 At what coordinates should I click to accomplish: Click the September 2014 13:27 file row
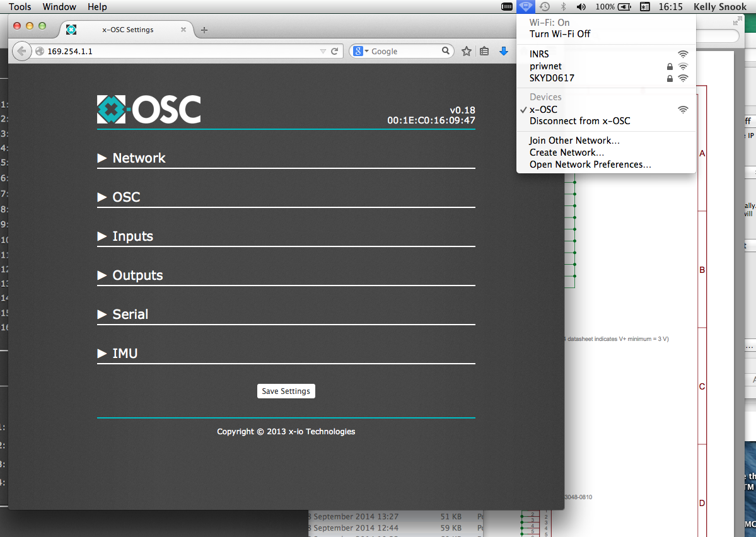point(395,516)
